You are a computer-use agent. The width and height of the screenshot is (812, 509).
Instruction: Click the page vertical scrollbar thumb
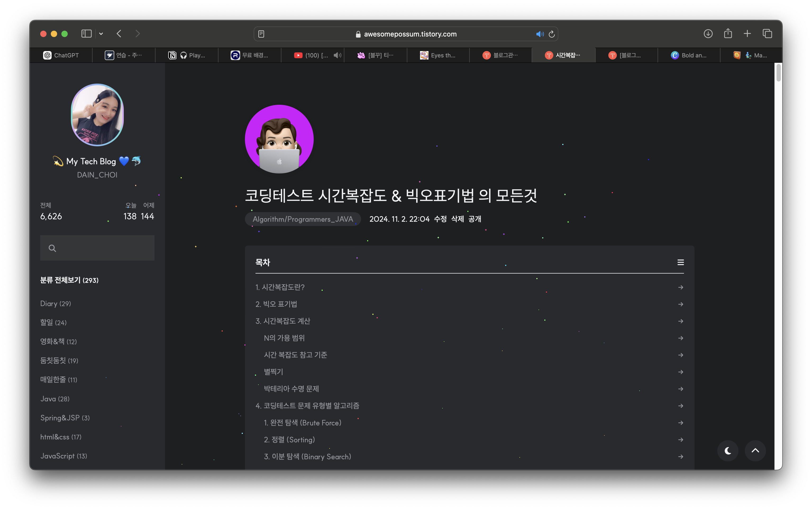(x=778, y=72)
